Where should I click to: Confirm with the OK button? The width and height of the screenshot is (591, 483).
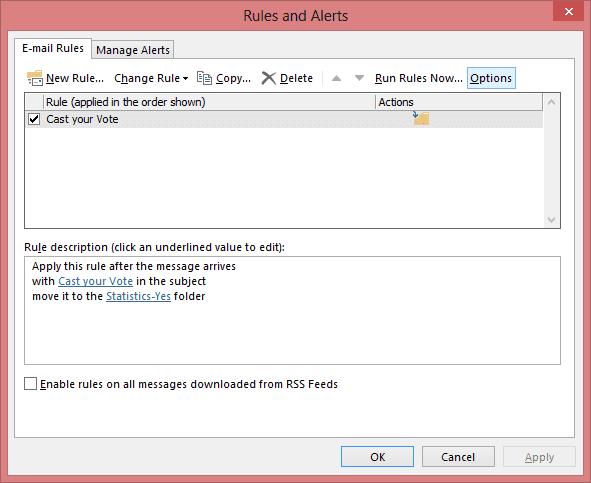tap(377, 457)
